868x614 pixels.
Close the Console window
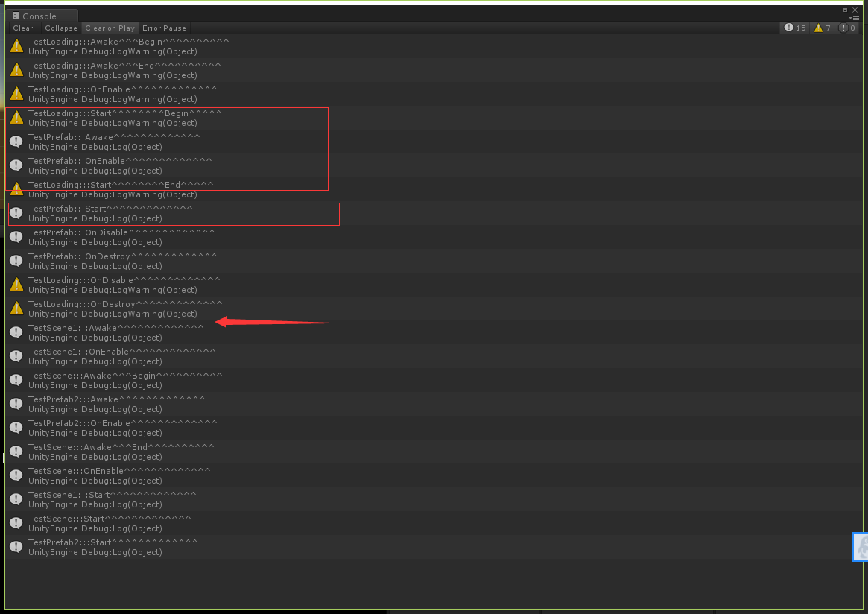[x=855, y=10]
